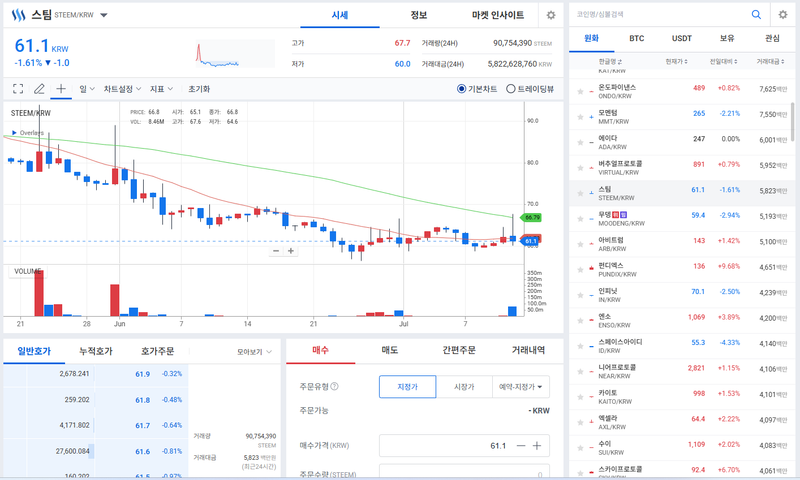Favorite VIRTUAL/KRW with its star
The height and width of the screenshot is (480, 800).
click(580, 168)
